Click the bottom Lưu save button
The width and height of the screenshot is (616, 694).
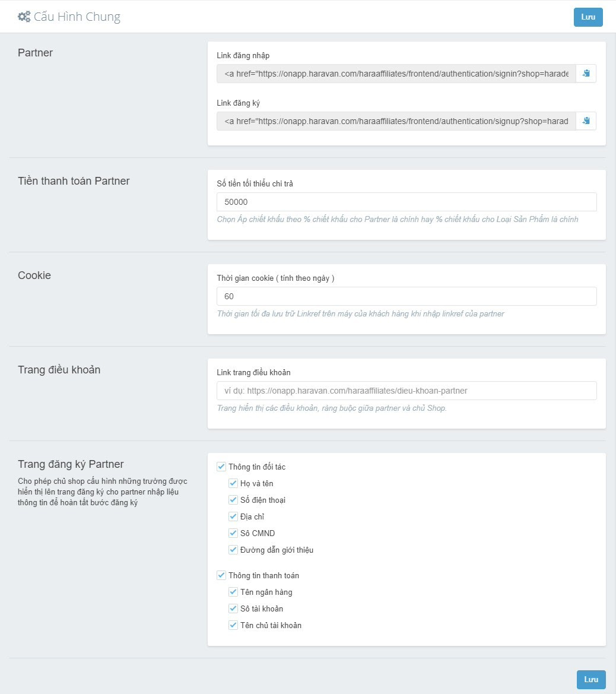(x=591, y=679)
